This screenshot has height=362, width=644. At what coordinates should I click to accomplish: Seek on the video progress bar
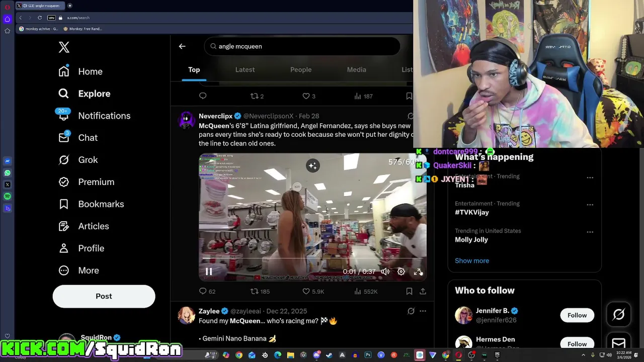[312, 259]
